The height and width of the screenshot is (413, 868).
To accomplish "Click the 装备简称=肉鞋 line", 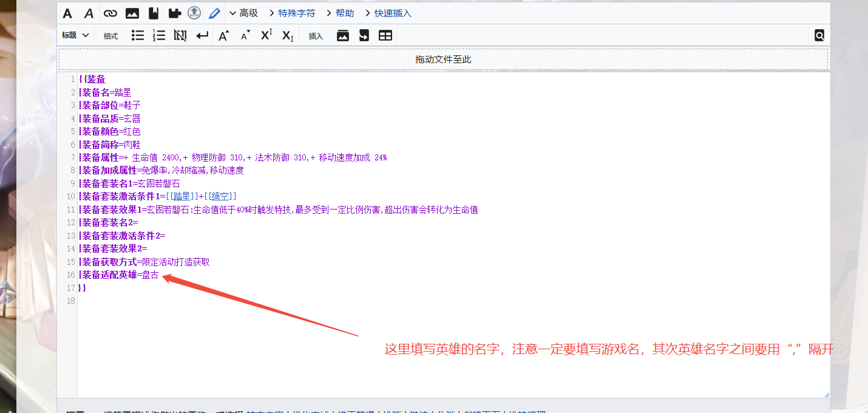I will point(110,145).
